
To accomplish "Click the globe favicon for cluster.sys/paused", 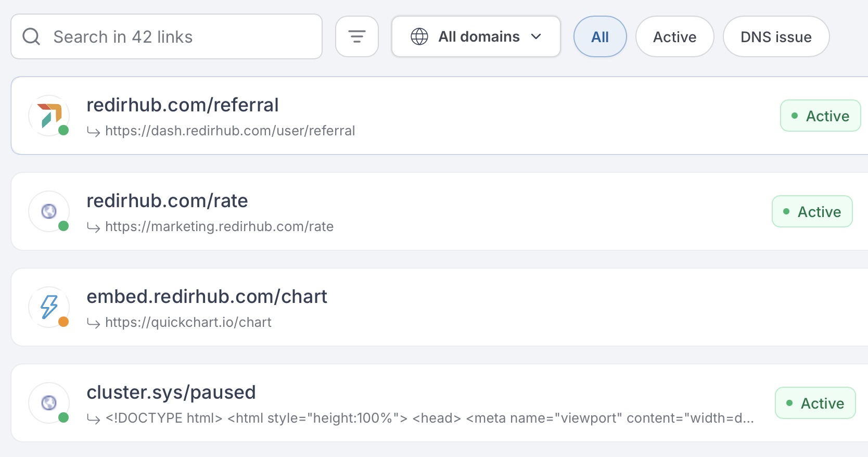I will click(49, 402).
